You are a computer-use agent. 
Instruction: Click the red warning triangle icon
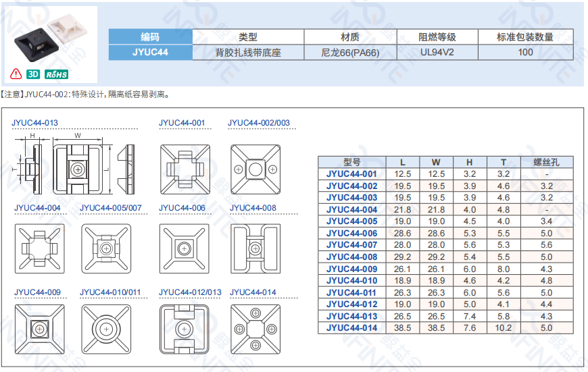pyautogui.click(x=16, y=74)
